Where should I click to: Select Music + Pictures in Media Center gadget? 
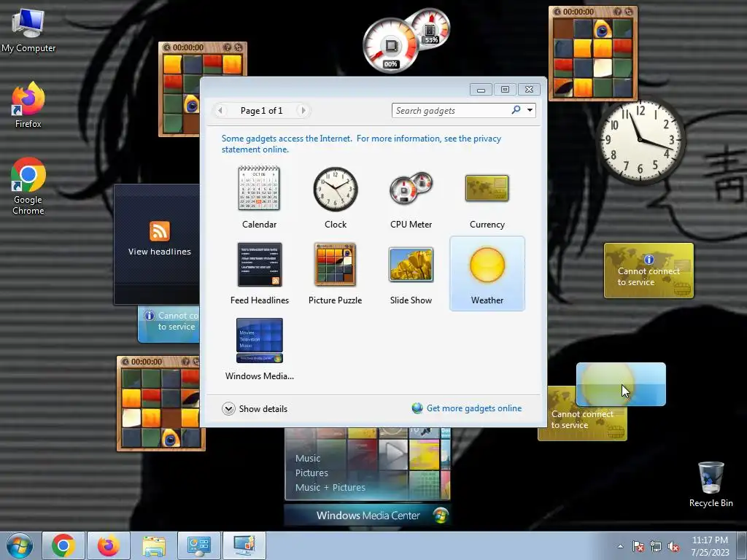[330, 487]
